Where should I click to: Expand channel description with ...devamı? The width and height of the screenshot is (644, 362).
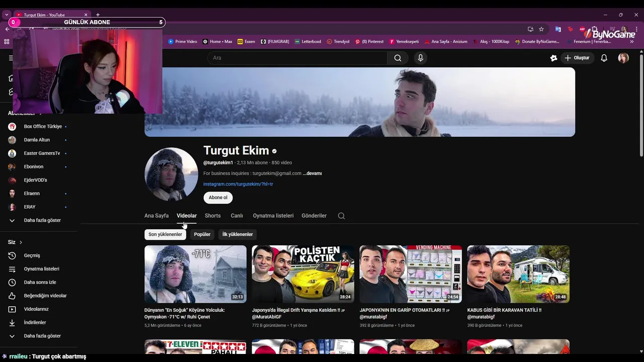[x=312, y=173]
